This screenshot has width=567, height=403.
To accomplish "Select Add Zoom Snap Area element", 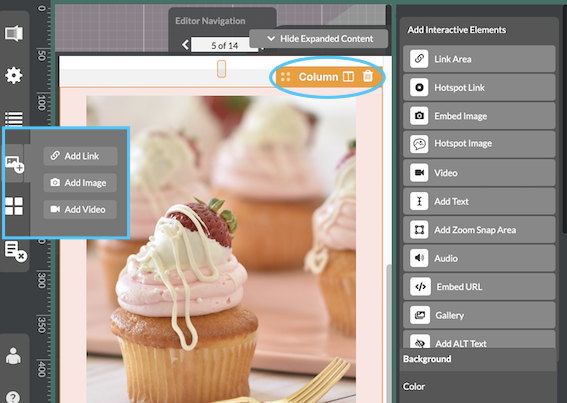I will [x=479, y=230].
